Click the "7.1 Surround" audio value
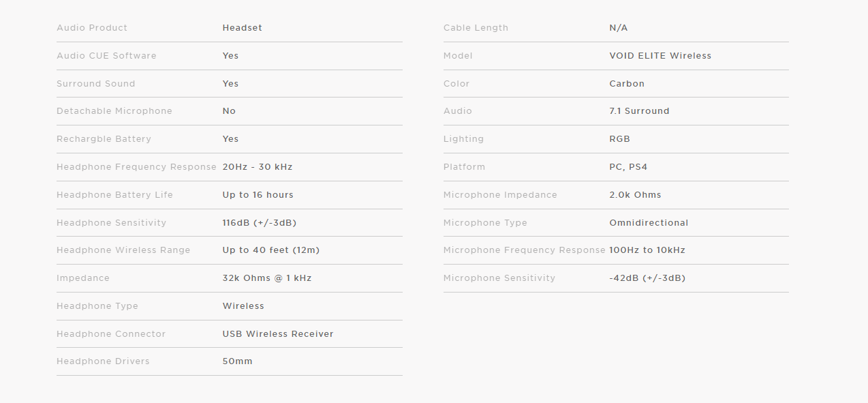Viewport: 868px width, 403px height. [639, 111]
